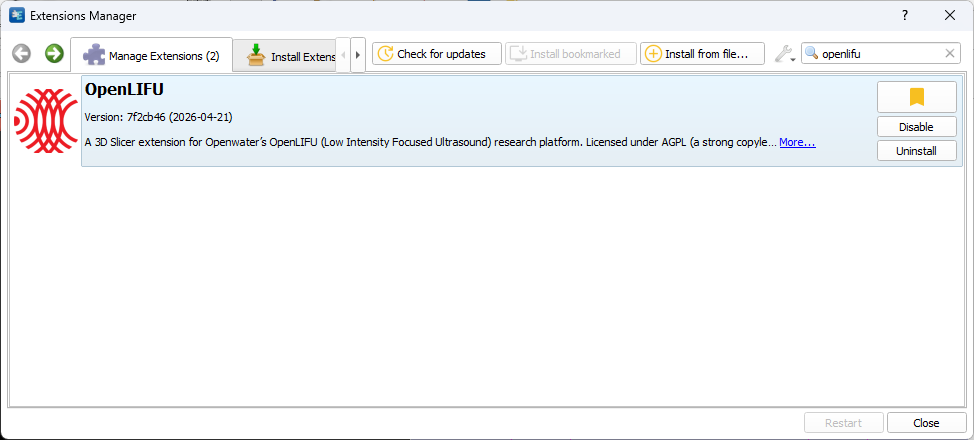The height and width of the screenshot is (440, 974).
Task: Click the help question mark in title bar
Action: (906, 16)
